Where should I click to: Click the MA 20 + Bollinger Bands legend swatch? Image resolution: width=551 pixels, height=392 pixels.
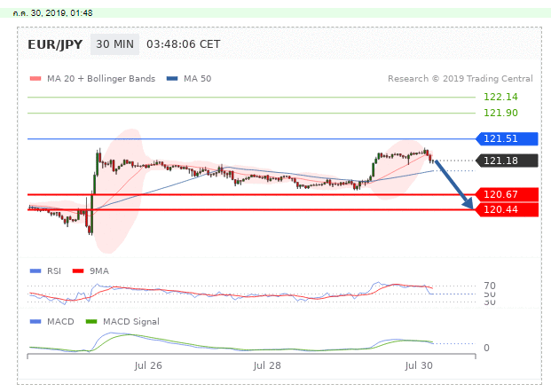coord(35,79)
